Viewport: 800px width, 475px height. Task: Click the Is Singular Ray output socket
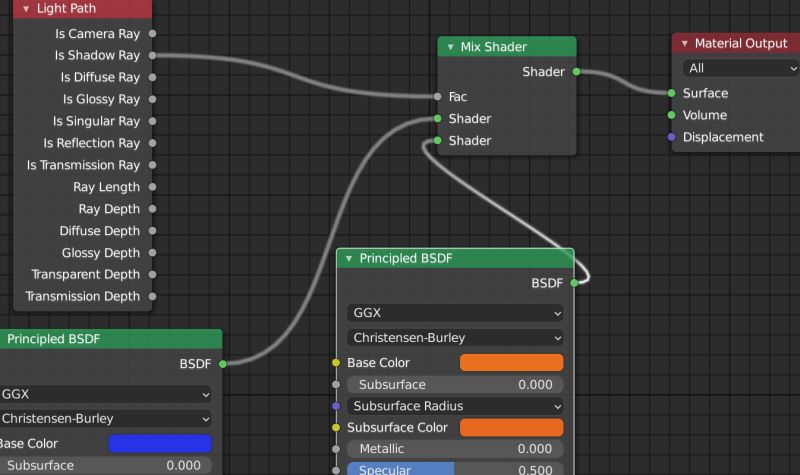[152, 121]
